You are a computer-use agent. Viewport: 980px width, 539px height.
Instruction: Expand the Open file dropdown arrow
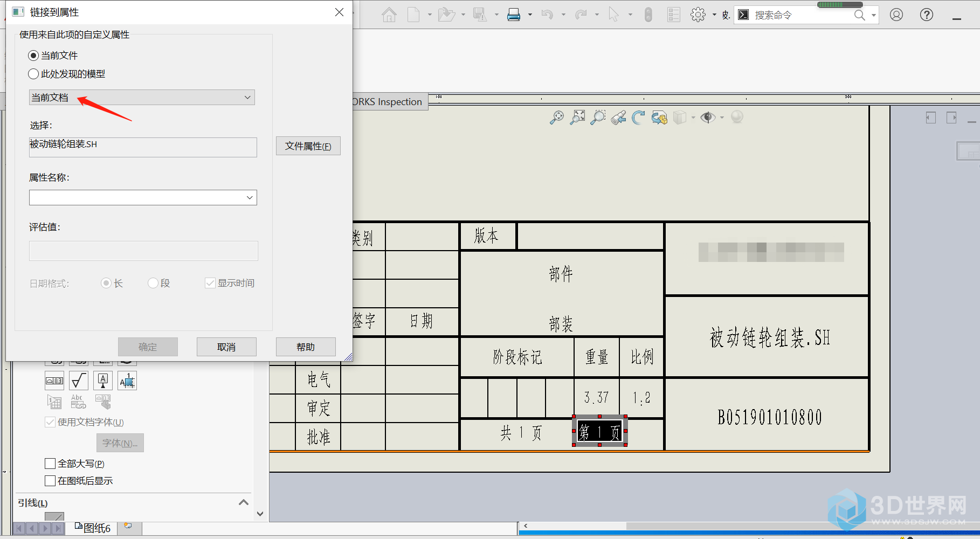[x=463, y=15]
